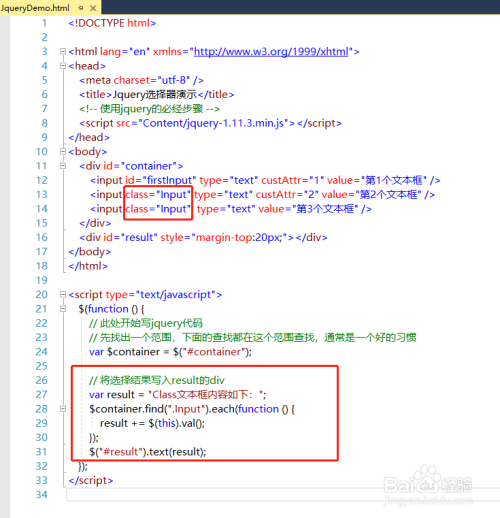The height and width of the screenshot is (518, 500).
Task: Click the closing body tag
Action: pos(90,252)
